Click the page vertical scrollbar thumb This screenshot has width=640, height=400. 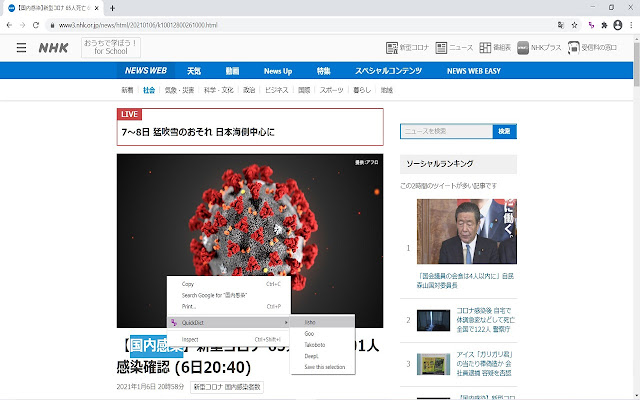coord(636,62)
